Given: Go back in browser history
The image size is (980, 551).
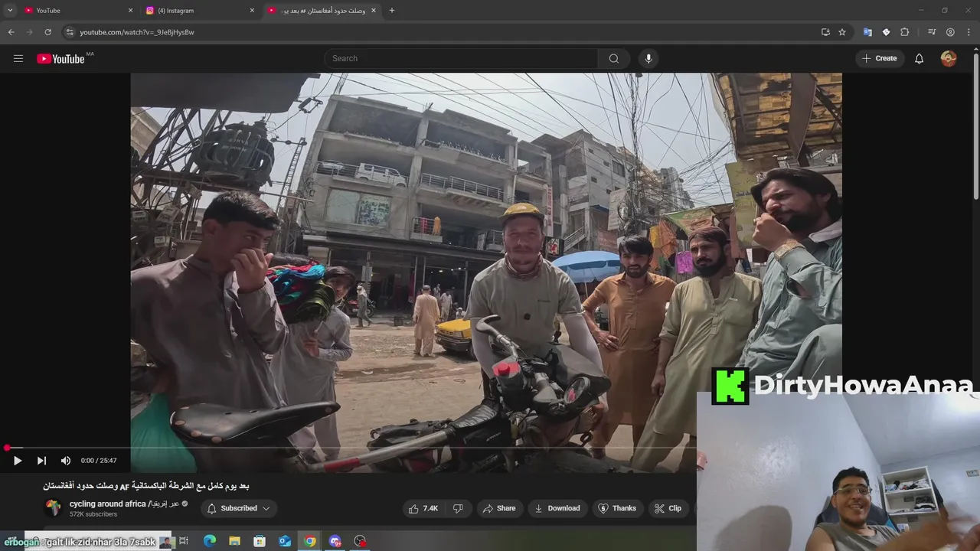Looking at the screenshot, I should click(11, 32).
